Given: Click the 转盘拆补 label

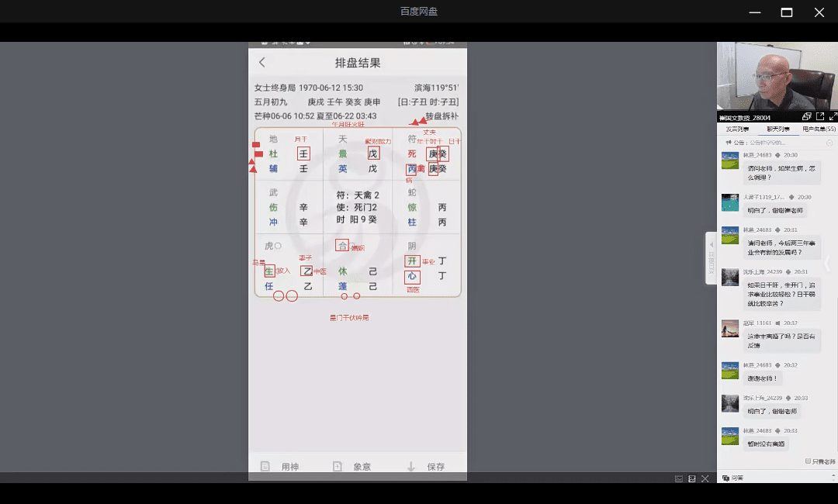Looking at the screenshot, I should [441, 116].
